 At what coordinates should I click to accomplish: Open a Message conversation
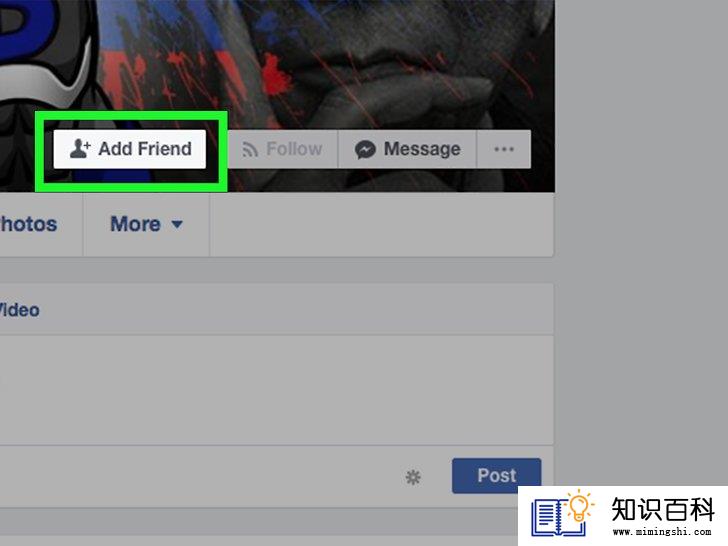click(408, 149)
